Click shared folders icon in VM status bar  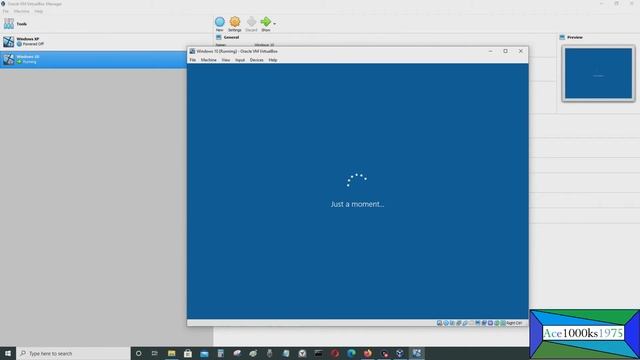(x=471, y=323)
